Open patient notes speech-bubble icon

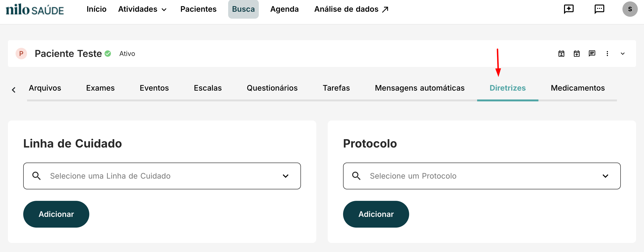[x=592, y=54]
